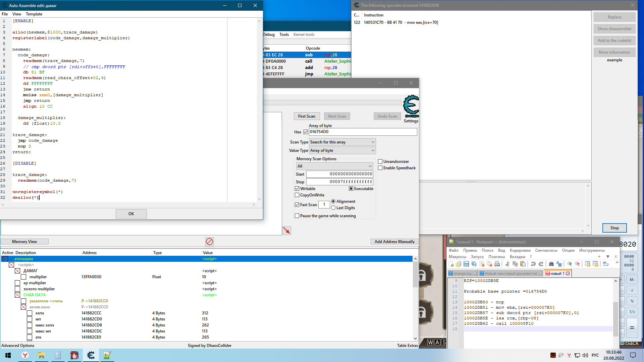
Task: Click Notepad++ Zoom in icon
Action: [569, 264]
